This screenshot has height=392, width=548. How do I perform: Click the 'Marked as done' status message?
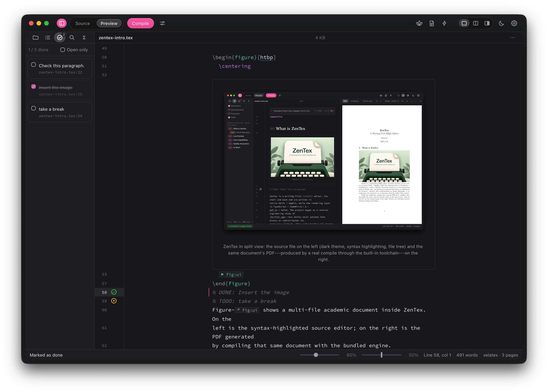[46, 355]
